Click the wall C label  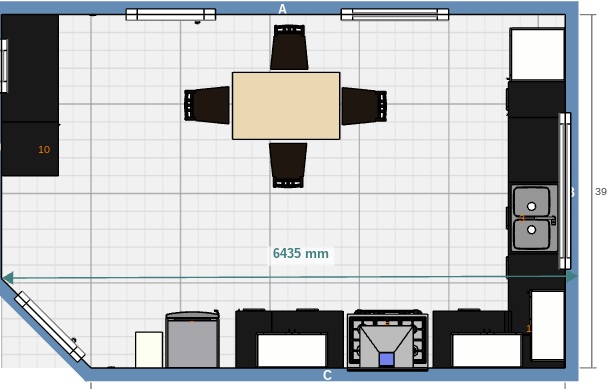pos(328,375)
